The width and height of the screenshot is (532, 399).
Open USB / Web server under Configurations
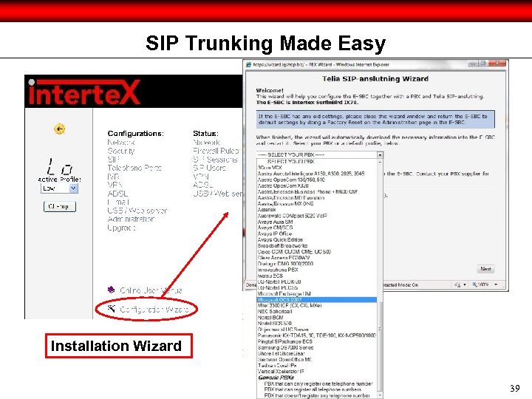click(137, 211)
